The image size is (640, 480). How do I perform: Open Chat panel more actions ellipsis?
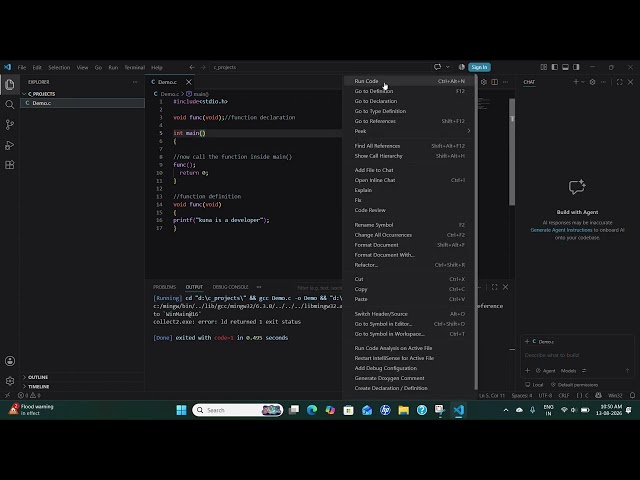point(603,82)
